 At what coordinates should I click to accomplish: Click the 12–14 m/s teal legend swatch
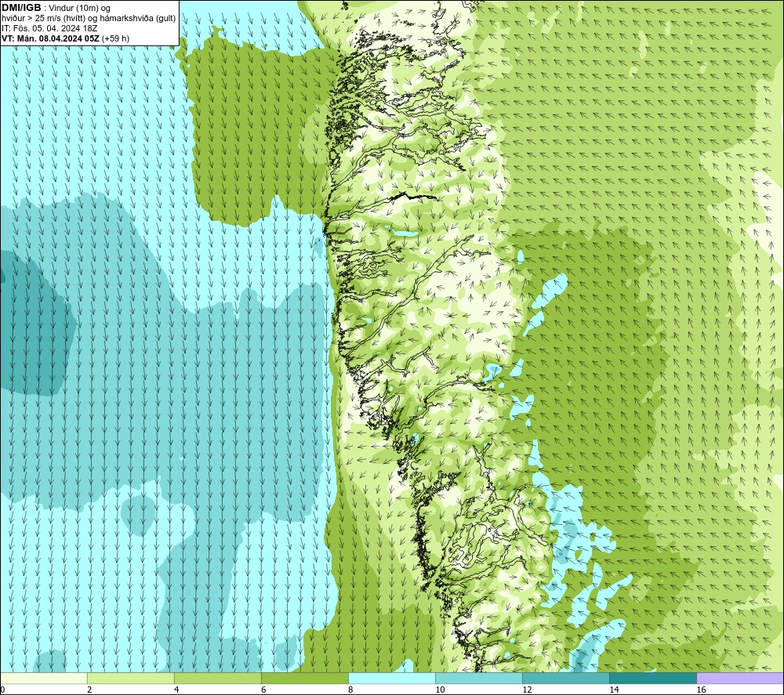[x=565, y=678]
